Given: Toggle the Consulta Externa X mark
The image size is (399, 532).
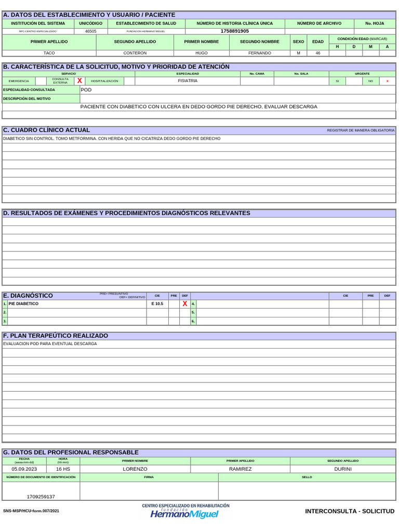Looking at the screenshot, I should [79, 81].
